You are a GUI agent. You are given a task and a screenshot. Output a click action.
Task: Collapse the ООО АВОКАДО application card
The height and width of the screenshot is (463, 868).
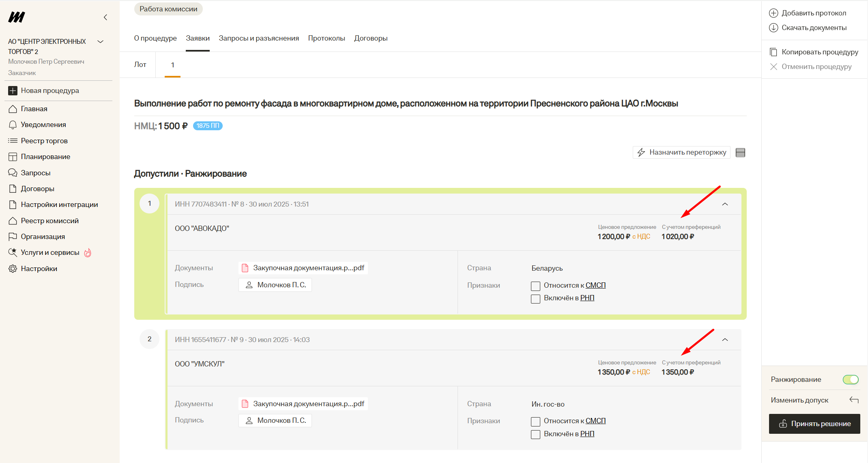tap(725, 204)
